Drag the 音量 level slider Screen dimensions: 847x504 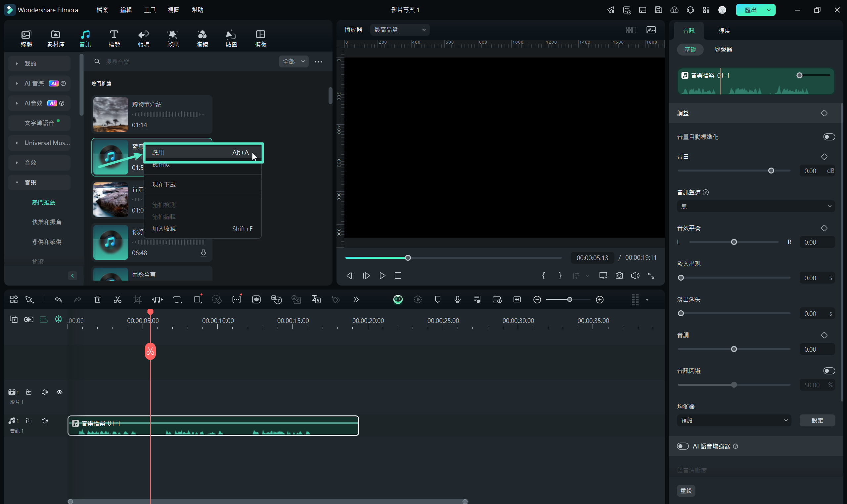pyautogui.click(x=771, y=171)
